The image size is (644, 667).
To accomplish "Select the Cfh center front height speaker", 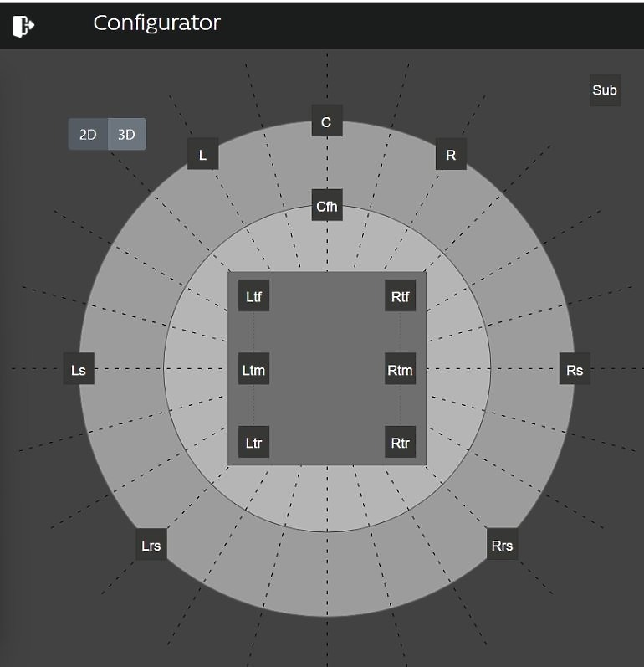I will [327, 205].
